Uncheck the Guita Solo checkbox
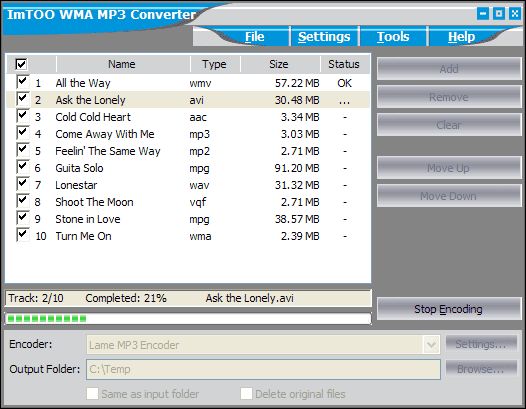The image size is (526, 409). pos(22,167)
